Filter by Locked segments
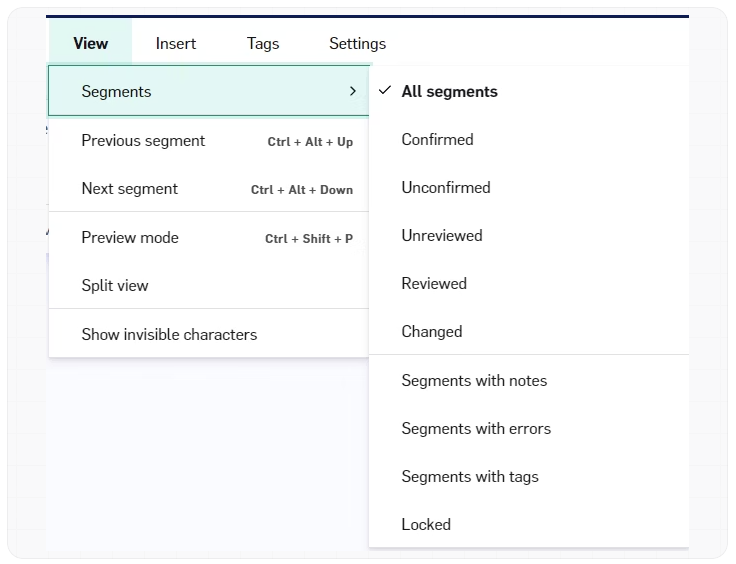This screenshot has height=564, width=736. click(426, 524)
